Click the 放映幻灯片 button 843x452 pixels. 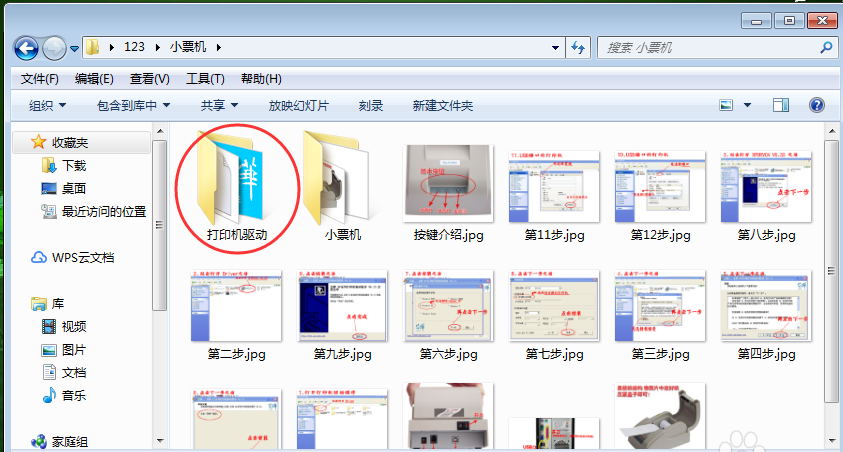click(298, 105)
